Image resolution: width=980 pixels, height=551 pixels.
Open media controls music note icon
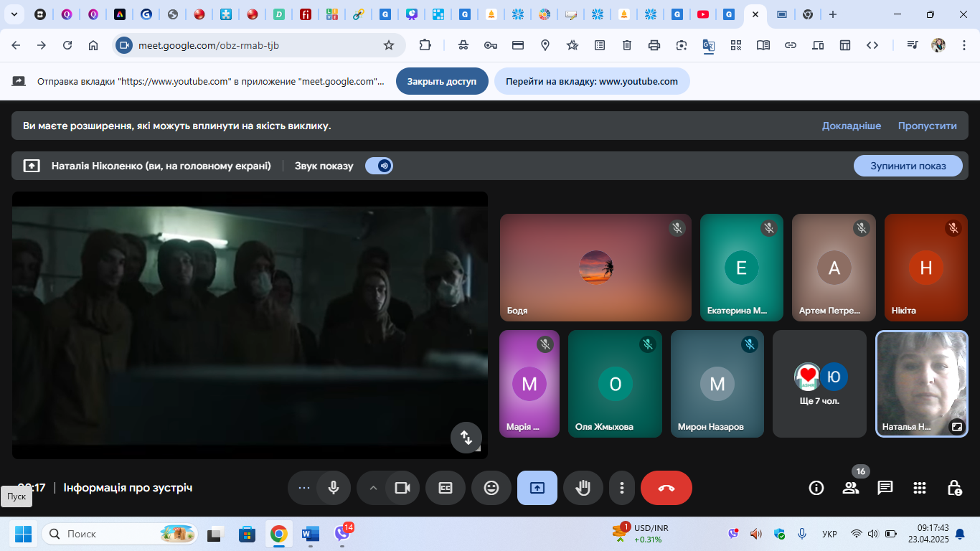tap(913, 45)
